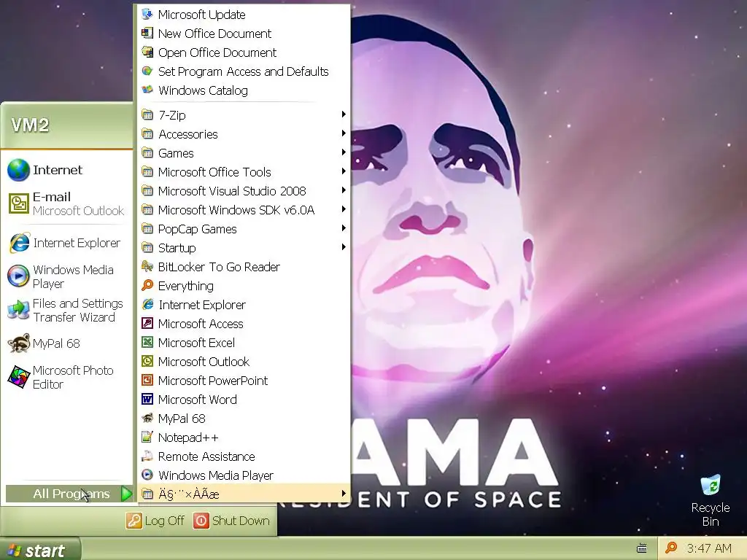Screen dimensions: 747x560
Task: Click the VM2 user name header
Action: [30, 125]
